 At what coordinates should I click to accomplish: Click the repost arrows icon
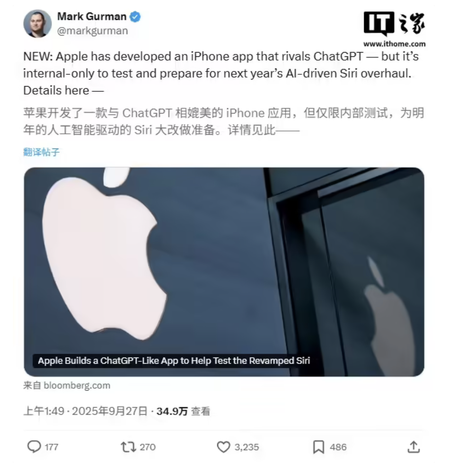[x=128, y=447]
